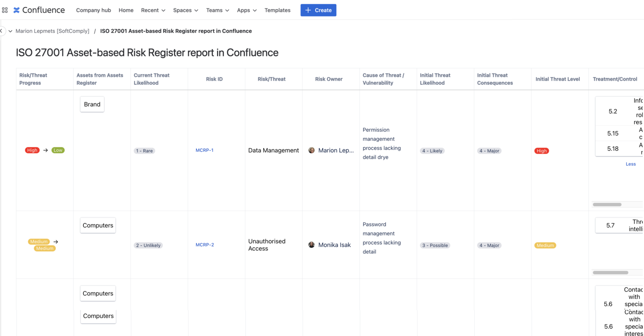Open the Apps dropdown
Screen dimensions: 644x336
coord(246,10)
